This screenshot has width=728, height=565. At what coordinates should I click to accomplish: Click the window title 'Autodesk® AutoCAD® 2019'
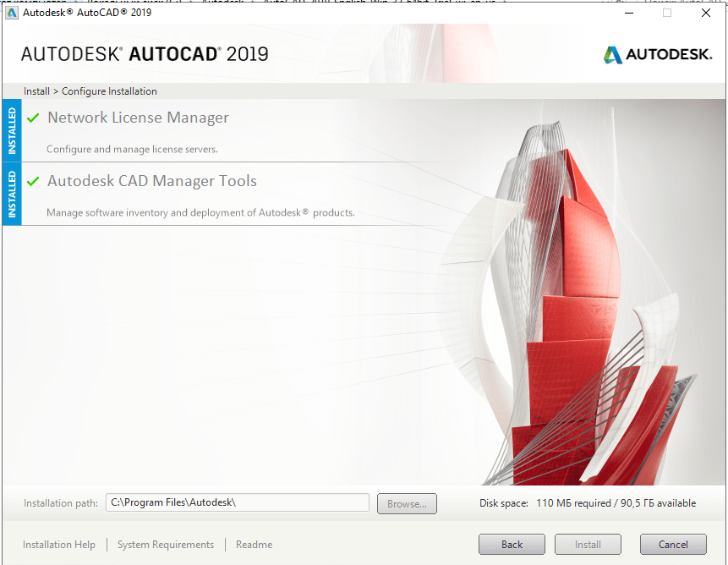87,13
